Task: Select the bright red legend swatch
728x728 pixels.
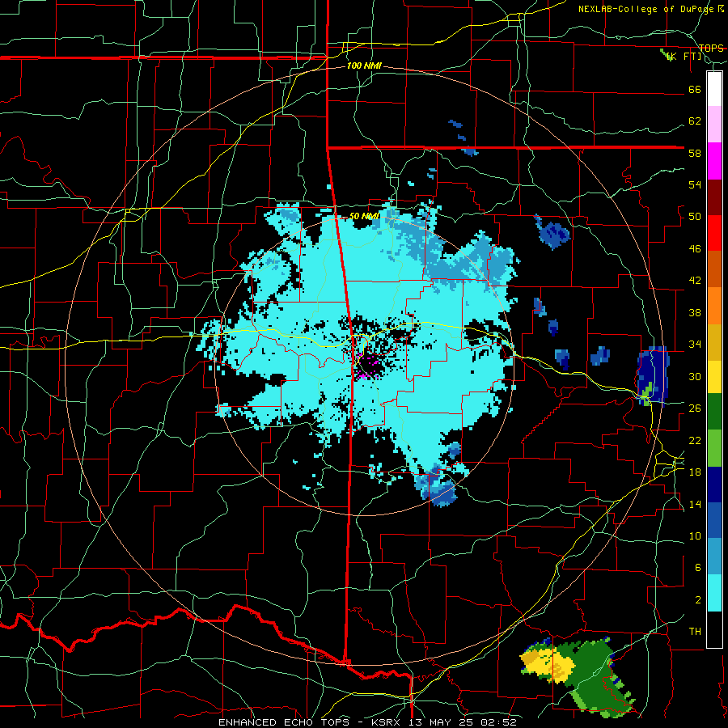Action: pos(714,233)
